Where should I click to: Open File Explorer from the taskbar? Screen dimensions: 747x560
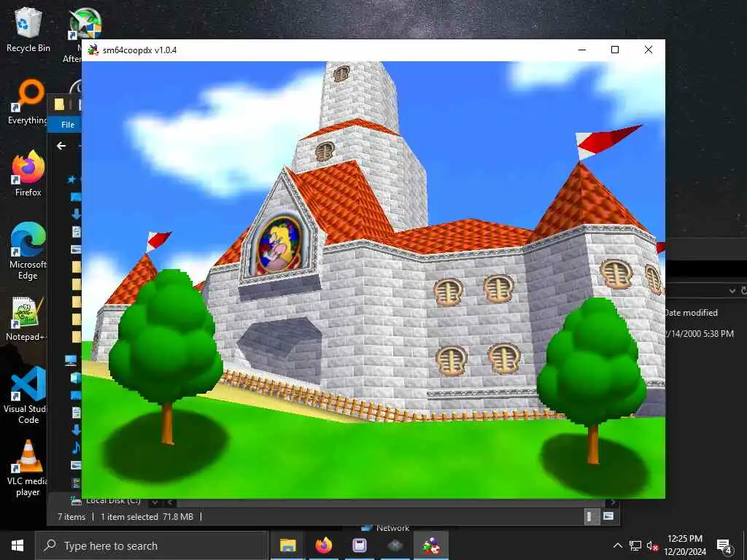click(x=287, y=545)
